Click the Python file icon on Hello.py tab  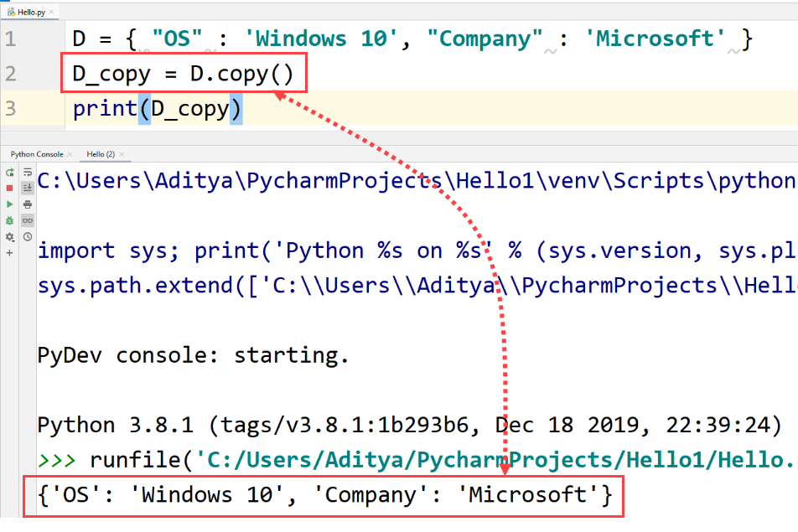pyautogui.click(x=11, y=12)
